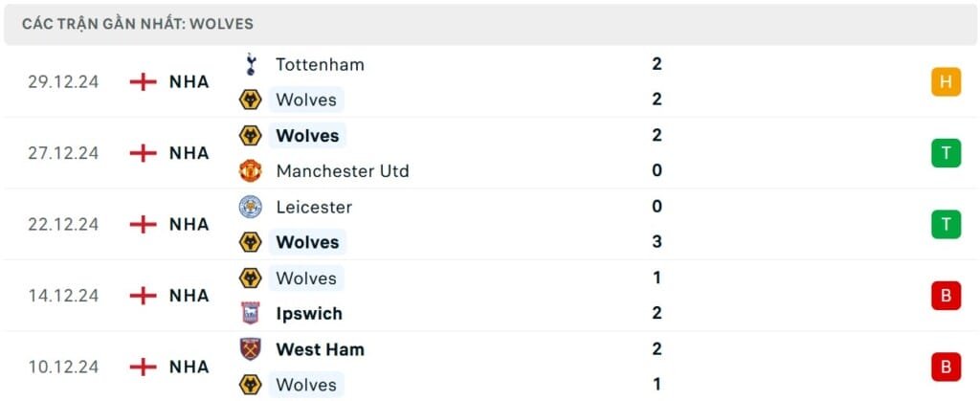Viewport: 980px width, 401px height.
Task: Select green T badge for Leicester match
Action: point(946,224)
